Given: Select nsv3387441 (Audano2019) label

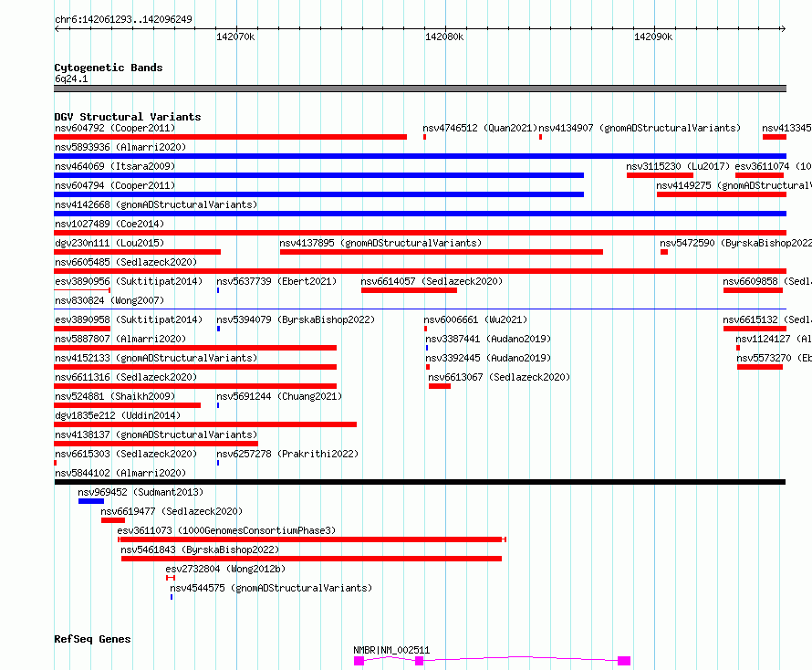Looking at the screenshot, I should pos(488,339).
